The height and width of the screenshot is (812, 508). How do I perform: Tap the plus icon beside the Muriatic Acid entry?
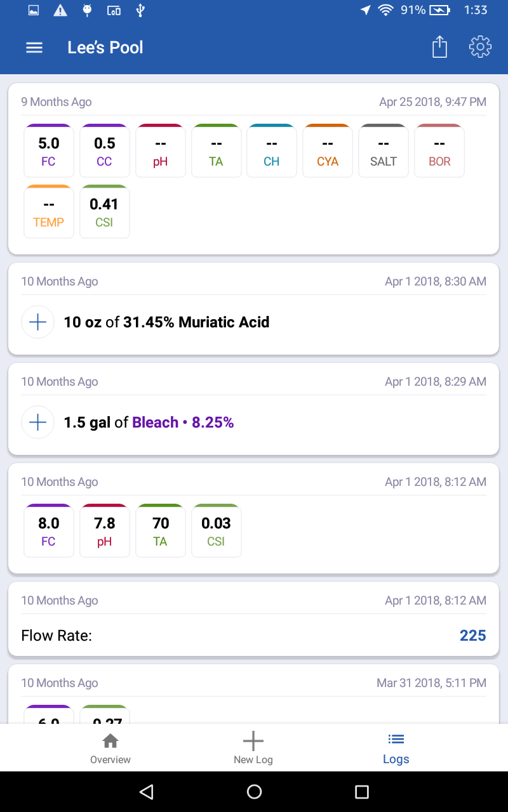[x=37, y=322]
